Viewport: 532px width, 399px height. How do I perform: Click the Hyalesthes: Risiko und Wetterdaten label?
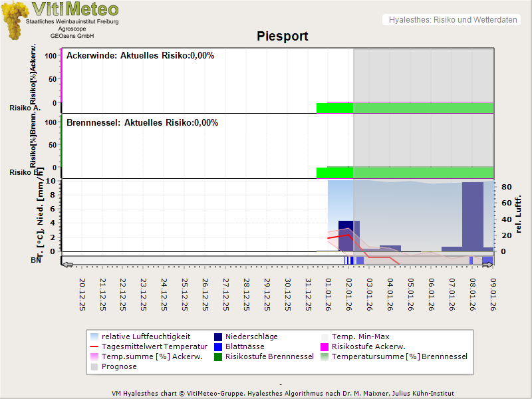pyautogui.click(x=452, y=20)
